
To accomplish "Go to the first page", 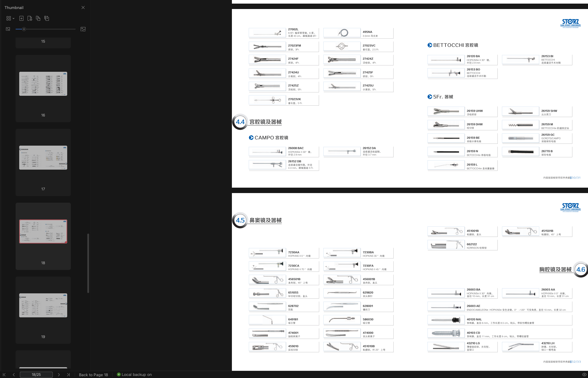I will click(x=4, y=374).
